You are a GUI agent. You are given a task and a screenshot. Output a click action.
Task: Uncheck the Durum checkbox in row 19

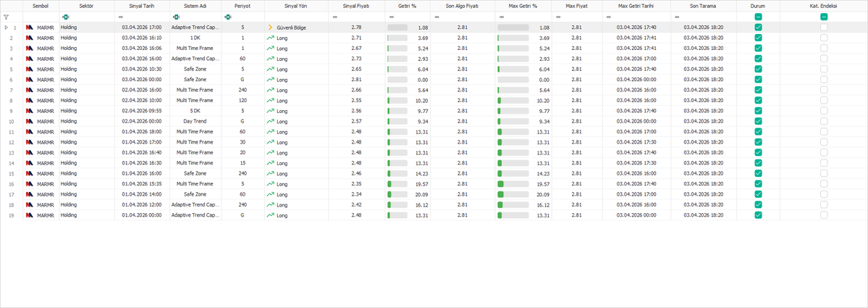point(758,215)
